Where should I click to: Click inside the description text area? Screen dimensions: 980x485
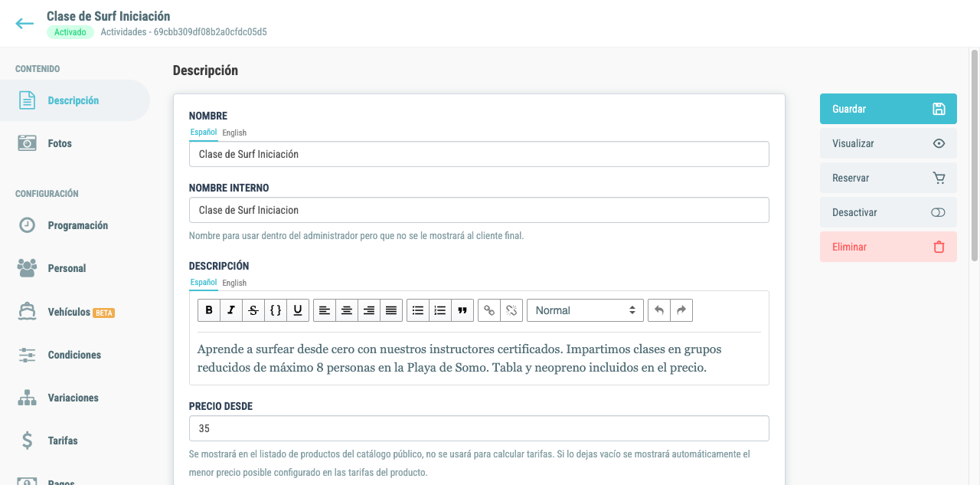pyautogui.click(x=479, y=359)
